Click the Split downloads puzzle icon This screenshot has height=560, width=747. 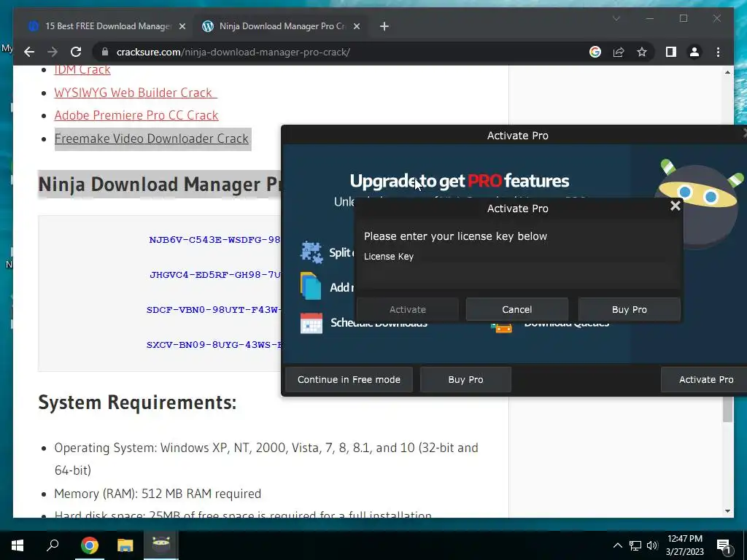coord(311,252)
